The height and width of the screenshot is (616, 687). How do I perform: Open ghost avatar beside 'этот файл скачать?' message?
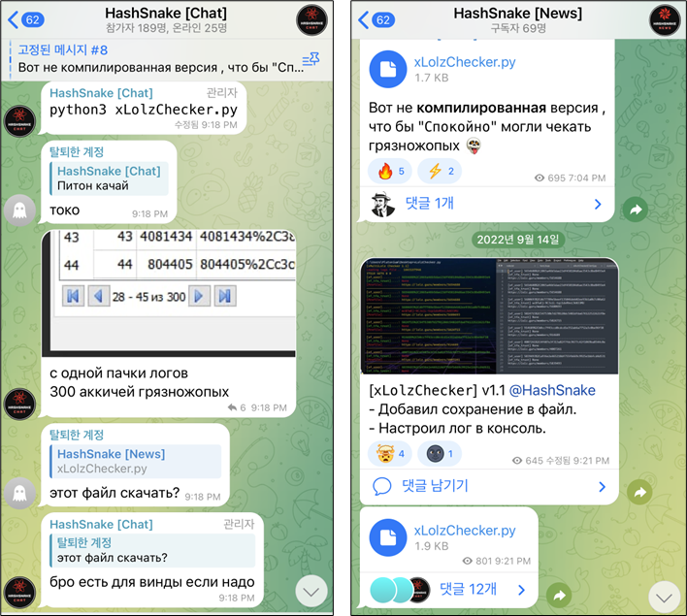[19, 493]
